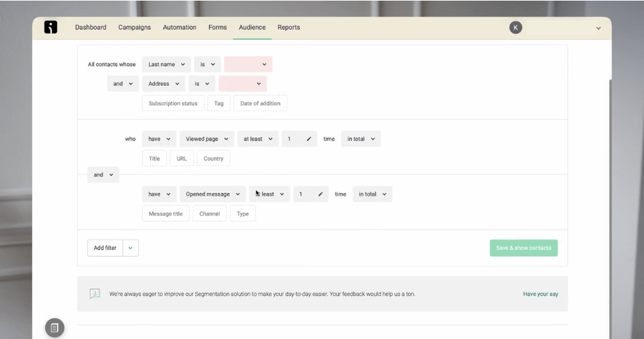644x339 pixels.
Task: Open the Opened message dropdown
Action: (x=212, y=194)
